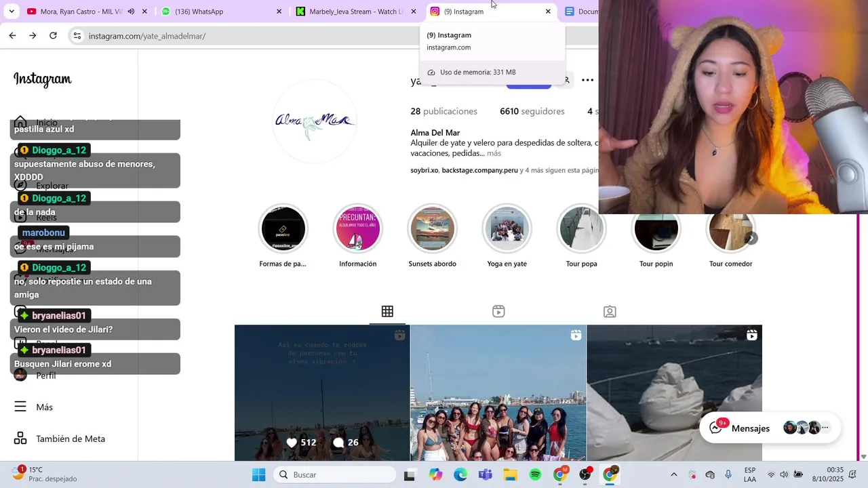Screen dimensions: 868x488
Task: Open ESP LAA language switcher
Action: tap(750, 475)
